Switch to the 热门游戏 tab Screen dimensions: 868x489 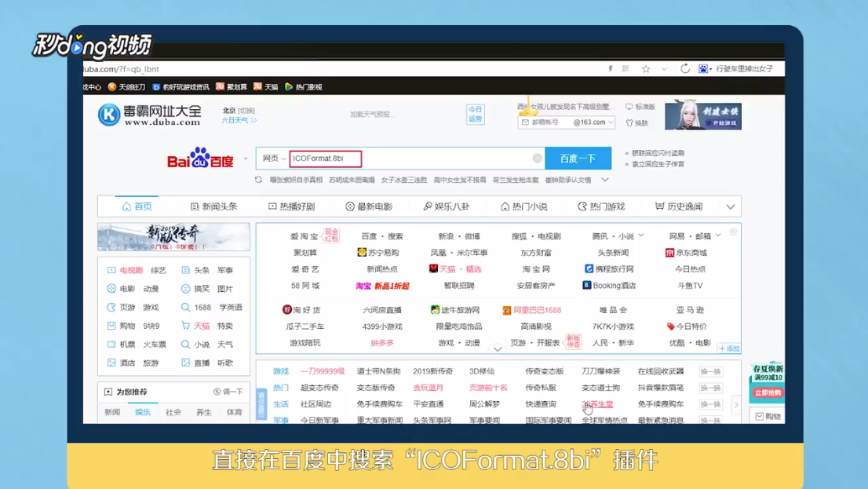pyautogui.click(x=601, y=206)
